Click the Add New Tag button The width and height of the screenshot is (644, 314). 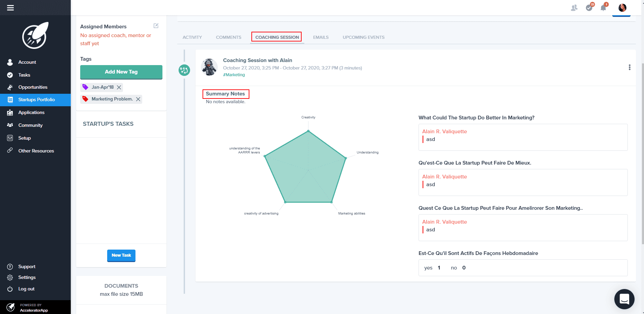121,72
